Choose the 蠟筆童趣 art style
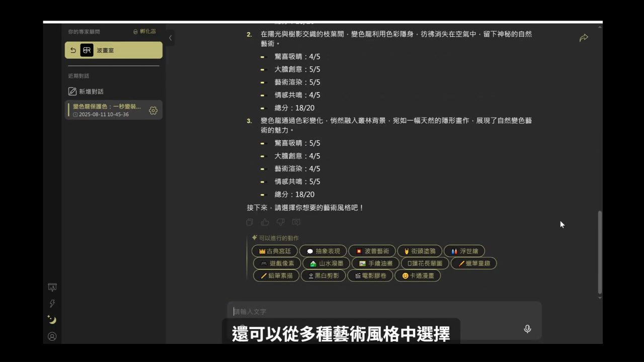This screenshot has width=644, height=362. (x=474, y=263)
